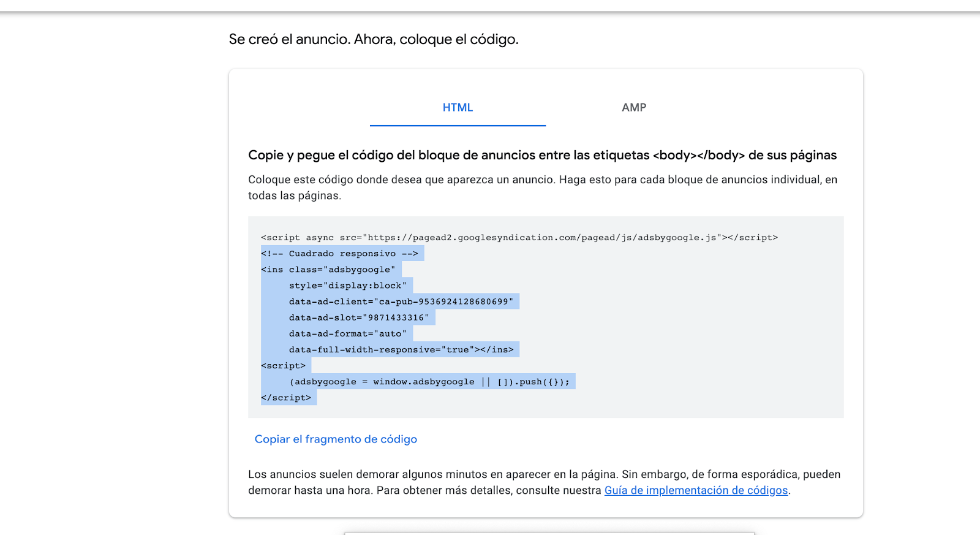Click the style="display:block" code line
The width and height of the screenshot is (980, 535).
pos(347,286)
